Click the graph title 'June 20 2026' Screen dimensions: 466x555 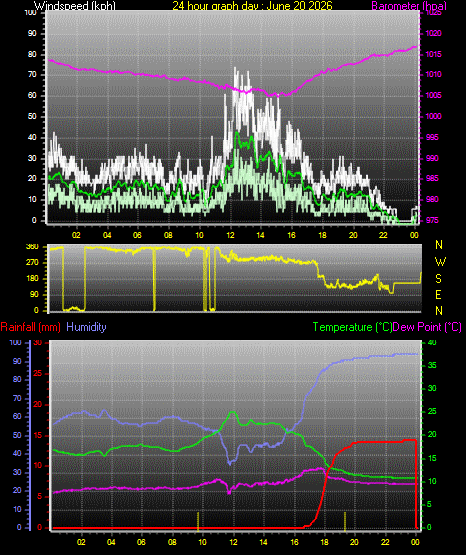[x=299, y=6]
